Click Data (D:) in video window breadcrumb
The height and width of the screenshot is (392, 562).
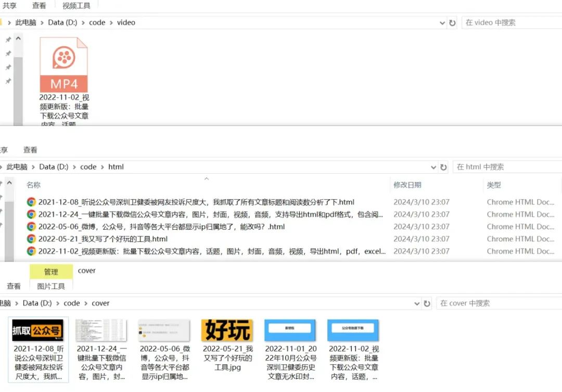pos(62,22)
